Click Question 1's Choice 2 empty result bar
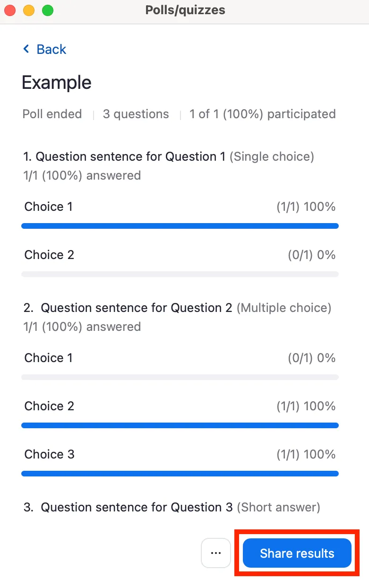369x588 pixels. [180, 274]
